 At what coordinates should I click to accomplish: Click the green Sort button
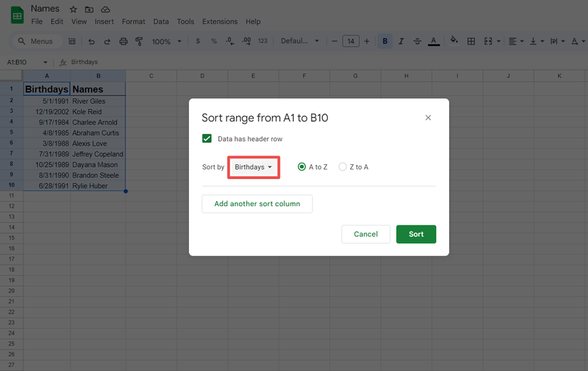coord(416,234)
